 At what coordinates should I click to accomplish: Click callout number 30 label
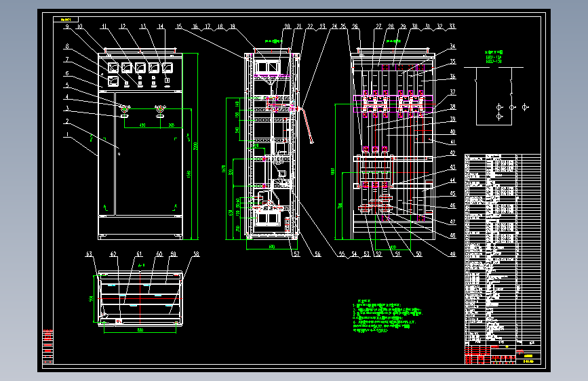point(415,26)
